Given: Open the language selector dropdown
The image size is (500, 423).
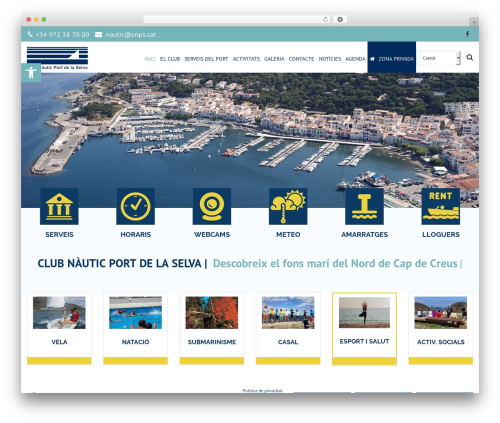Looking at the screenshot, I should click(x=439, y=58).
